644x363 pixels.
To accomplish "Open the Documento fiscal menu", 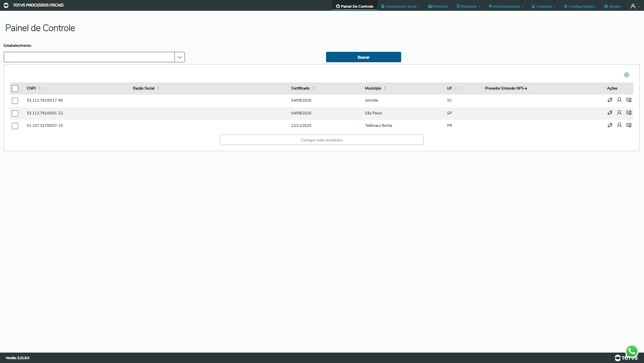I will click(x=400, y=6).
